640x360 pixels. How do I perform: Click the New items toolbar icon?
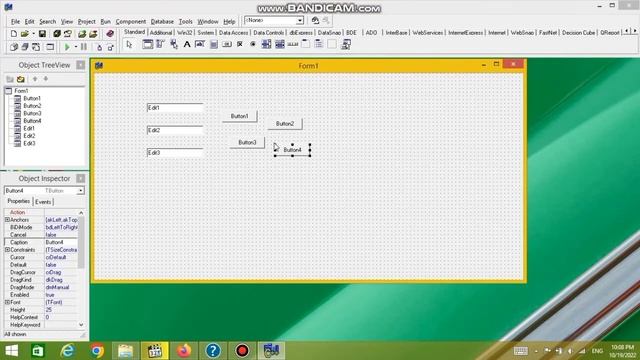13,34
